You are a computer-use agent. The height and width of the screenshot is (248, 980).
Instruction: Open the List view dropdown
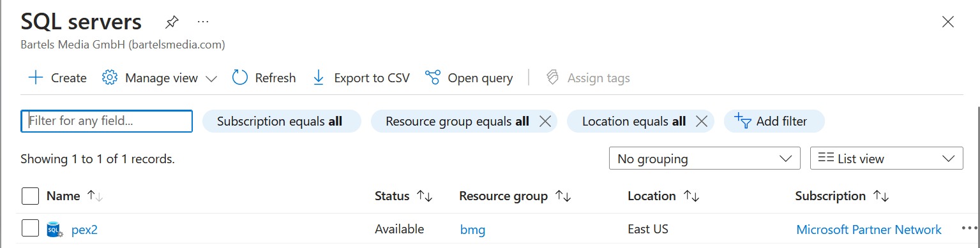tap(886, 159)
